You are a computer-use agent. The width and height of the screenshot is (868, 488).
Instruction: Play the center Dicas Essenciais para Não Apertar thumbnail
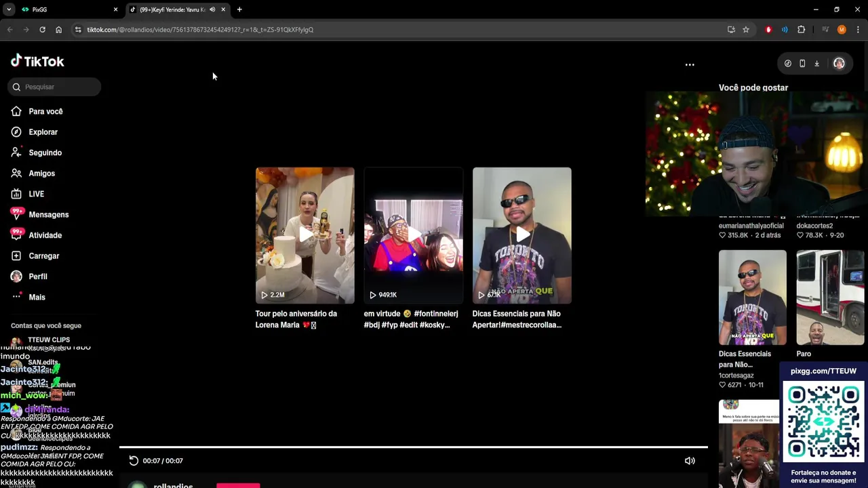pyautogui.click(x=521, y=235)
